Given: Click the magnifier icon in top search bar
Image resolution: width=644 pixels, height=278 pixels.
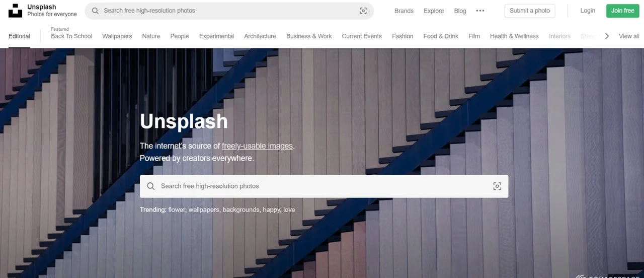Looking at the screenshot, I should pyautogui.click(x=95, y=11).
